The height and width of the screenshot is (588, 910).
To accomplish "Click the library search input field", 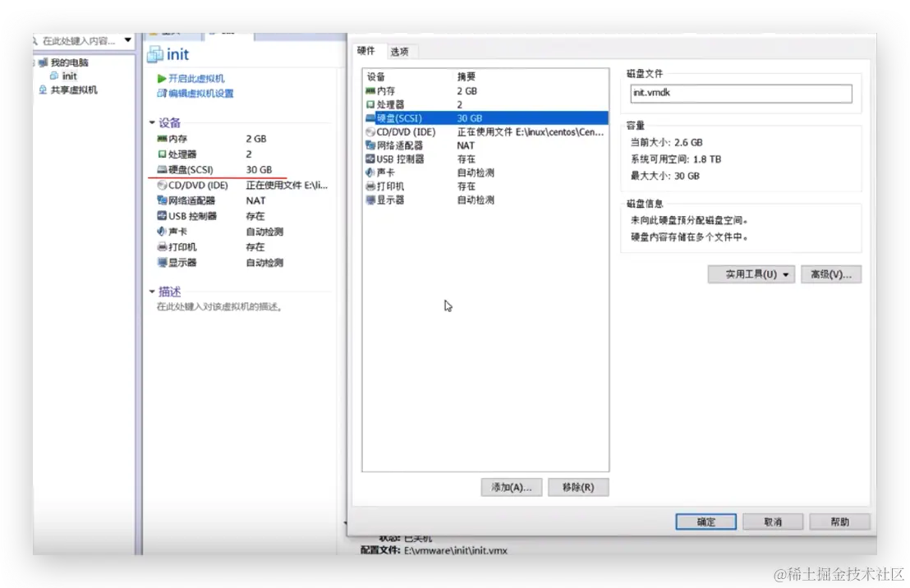I will click(x=79, y=40).
